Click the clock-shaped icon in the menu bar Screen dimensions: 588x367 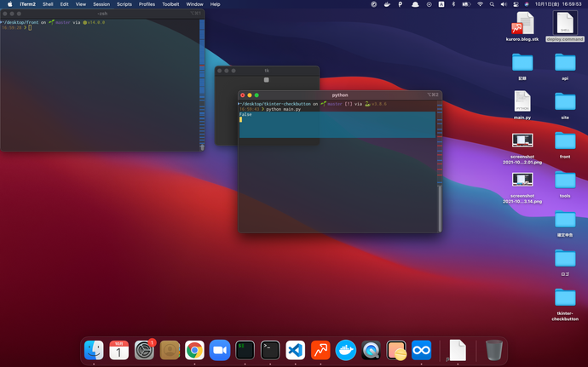429,4
